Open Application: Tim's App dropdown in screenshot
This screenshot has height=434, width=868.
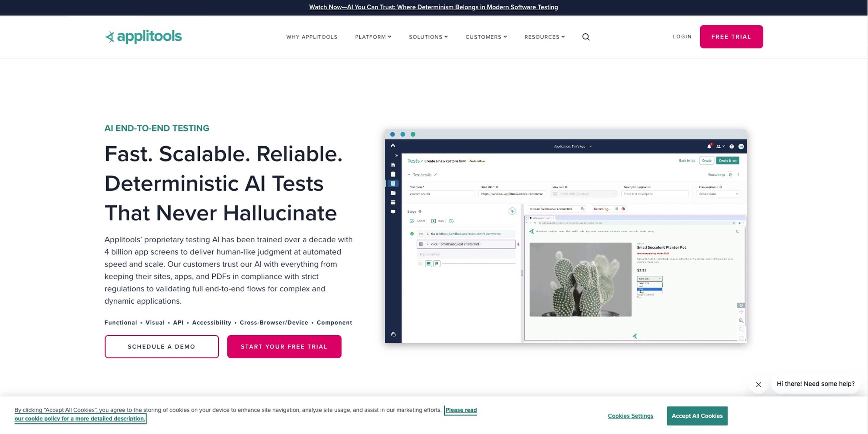click(573, 146)
